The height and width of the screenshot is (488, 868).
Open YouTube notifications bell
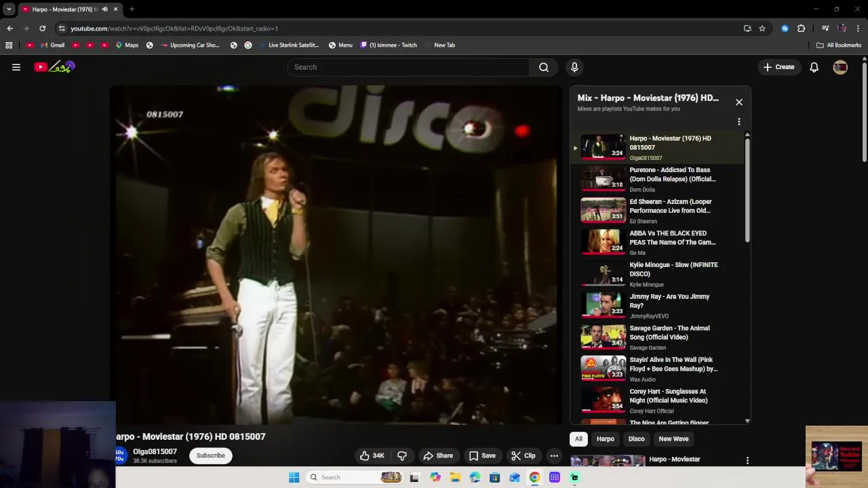point(814,67)
